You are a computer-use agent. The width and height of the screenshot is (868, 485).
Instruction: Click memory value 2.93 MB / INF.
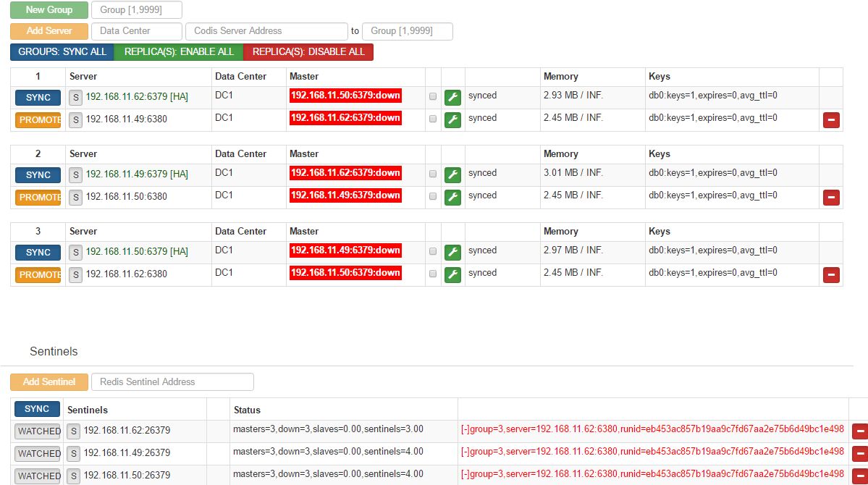click(573, 96)
